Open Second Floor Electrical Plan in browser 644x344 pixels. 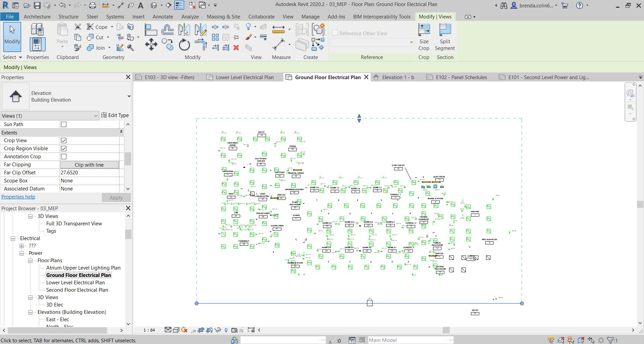(x=77, y=290)
